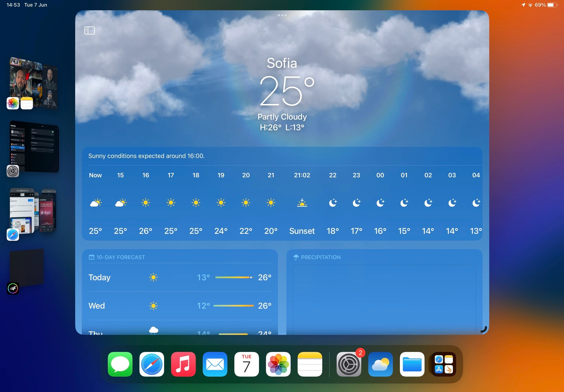564x392 pixels.
Task: Open Notes from the dock
Action: (x=309, y=364)
